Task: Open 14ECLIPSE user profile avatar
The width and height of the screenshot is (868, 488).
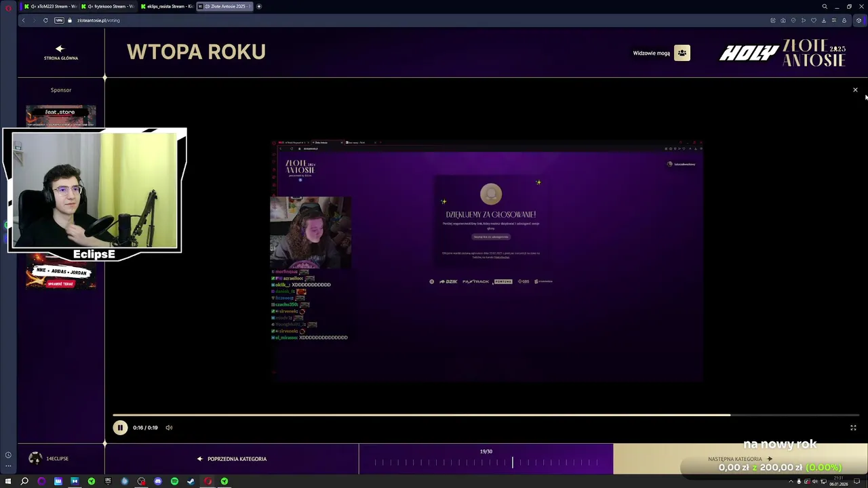Action: pyautogui.click(x=35, y=459)
